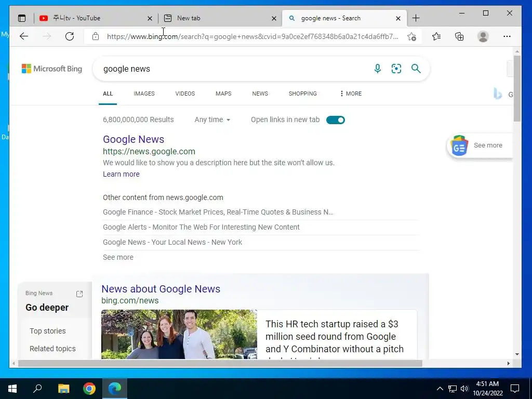The image size is (532, 399).
Task: Switch to SHOPPING results
Action: (x=303, y=94)
